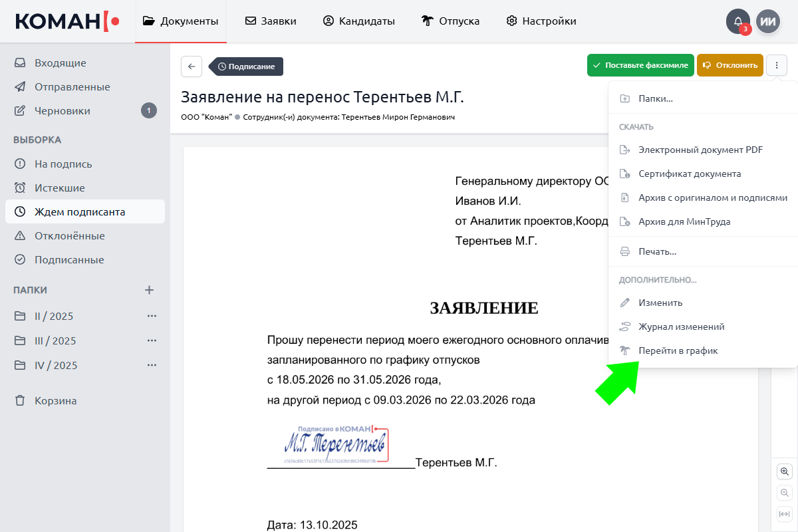Open the Корзина trash folder

pyautogui.click(x=55, y=401)
